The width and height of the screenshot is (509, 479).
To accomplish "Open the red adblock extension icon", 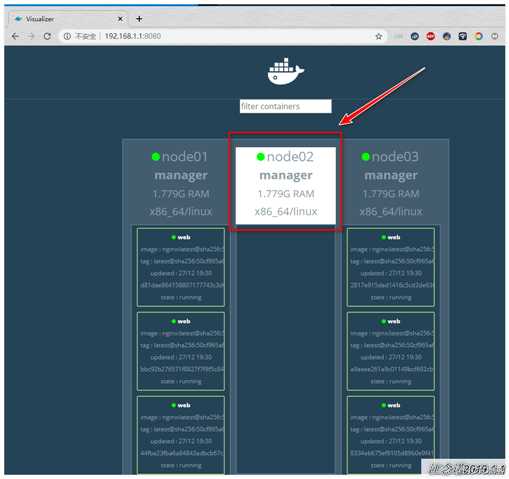I will pos(431,36).
